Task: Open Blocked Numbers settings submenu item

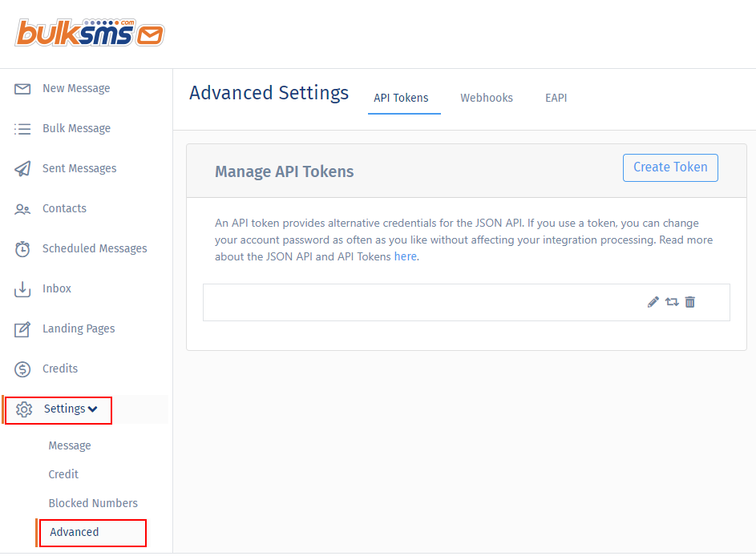Action: 93,503
